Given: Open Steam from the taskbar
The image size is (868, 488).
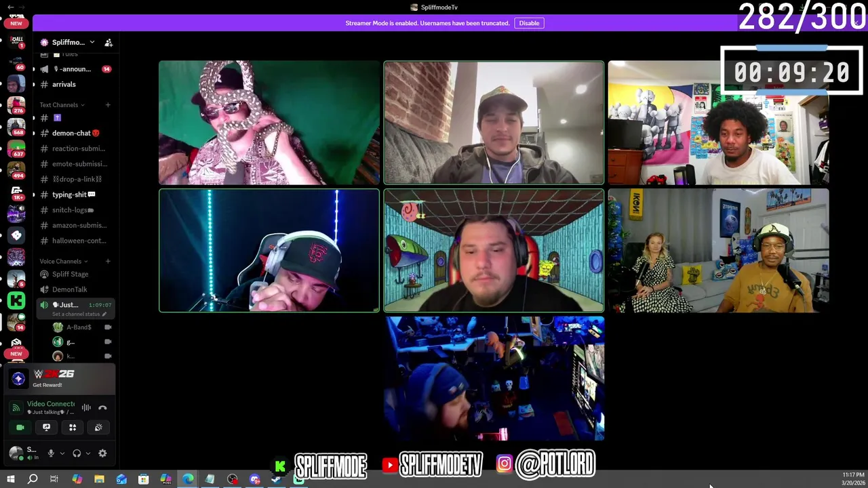Looking at the screenshot, I should tap(277, 479).
